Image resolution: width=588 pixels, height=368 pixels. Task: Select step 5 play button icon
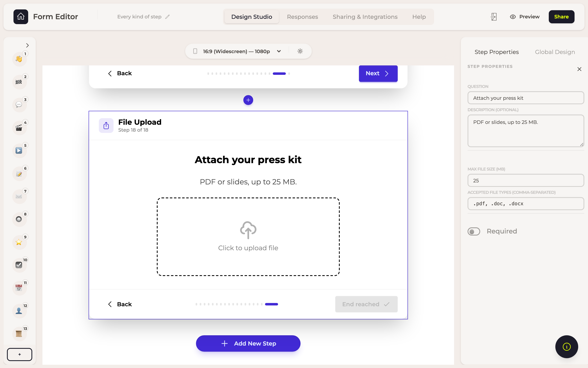click(19, 150)
